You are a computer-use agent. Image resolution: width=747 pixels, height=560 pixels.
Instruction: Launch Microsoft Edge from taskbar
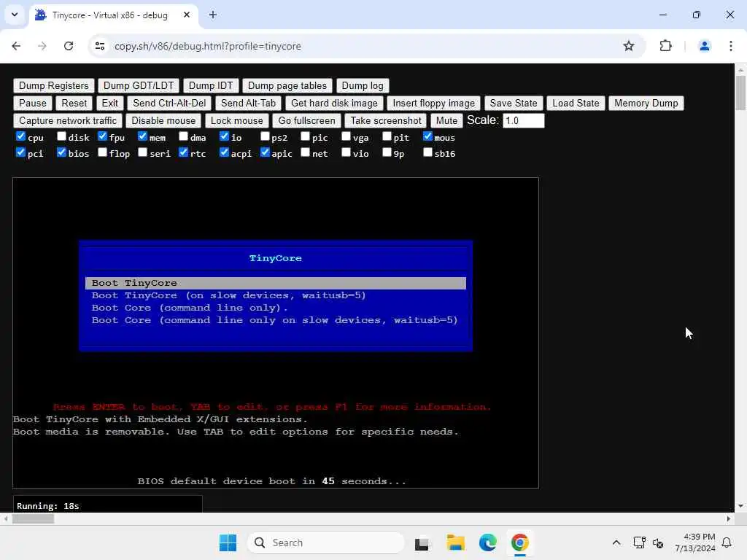488,542
